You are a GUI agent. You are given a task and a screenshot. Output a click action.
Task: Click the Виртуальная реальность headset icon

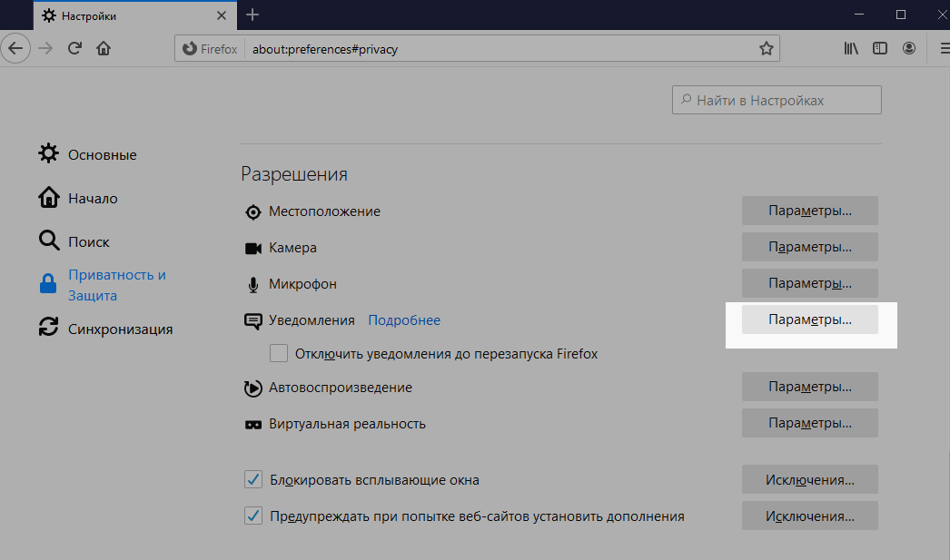click(252, 425)
